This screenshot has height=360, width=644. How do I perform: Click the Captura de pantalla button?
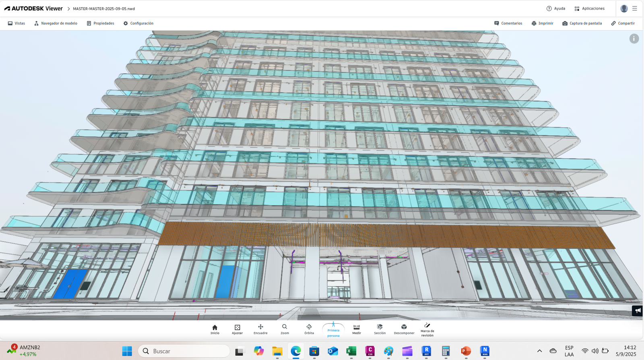[x=582, y=23]
